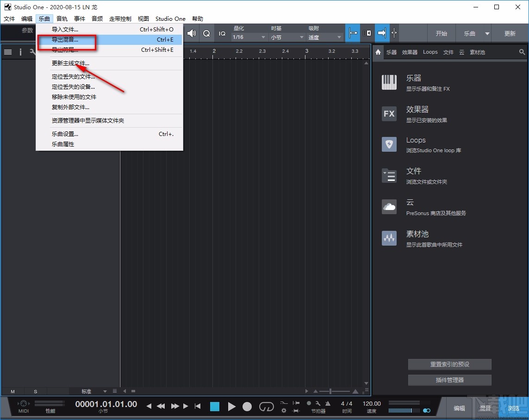The image size is (529, 420).
Task: Click the 4/4 time signature field
Action: pyautogui.click(x=346, y=403)
